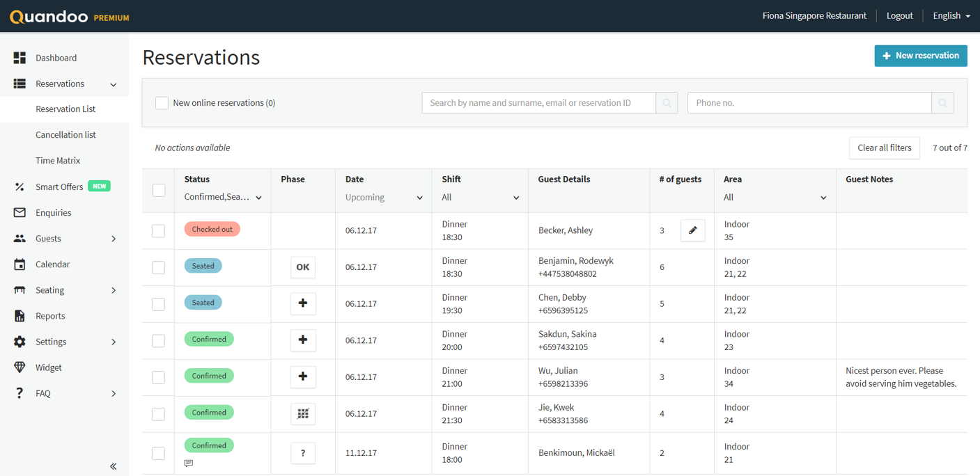Select the checkbox for Wu, Julian's reservation
The width and height of the screenshot is (980, 476).
click(159, 377)
